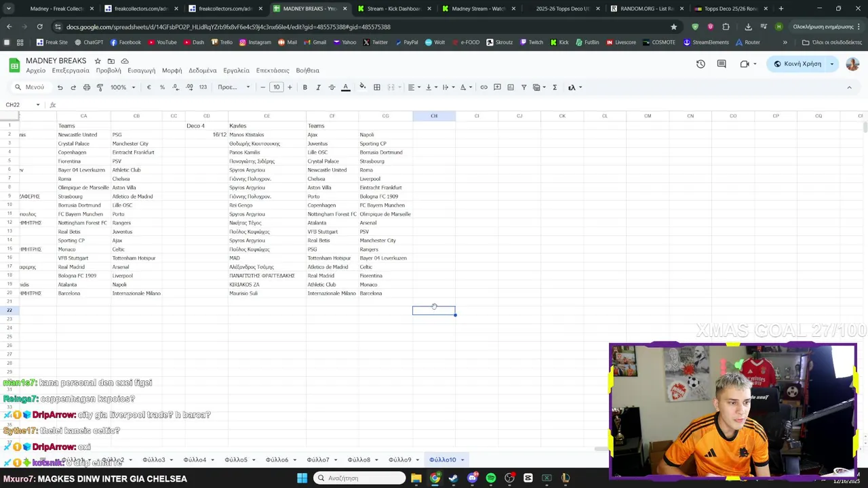This screenshot has width=868, height=488.
Task: Collapse the toolbar with chevron
Action: click(x=849, y=87)
